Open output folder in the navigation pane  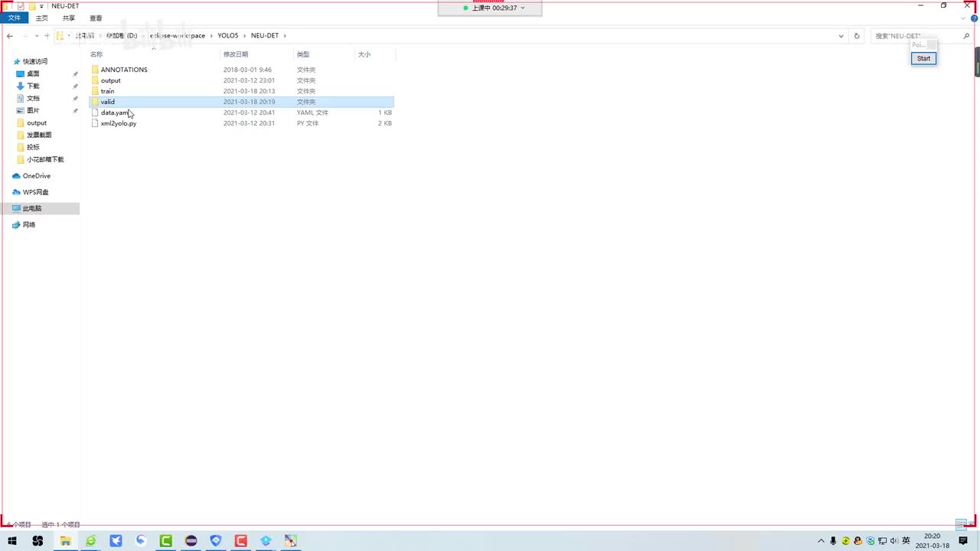tap(36, 123)
